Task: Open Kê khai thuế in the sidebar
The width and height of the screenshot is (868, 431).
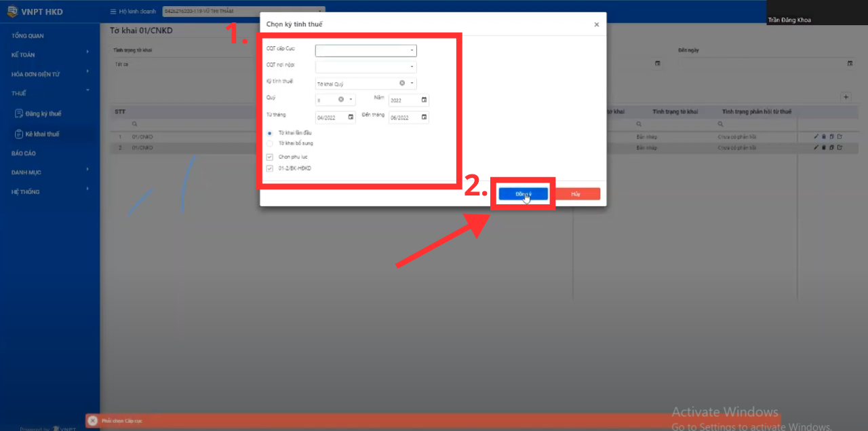Action: tap(42, 134)
